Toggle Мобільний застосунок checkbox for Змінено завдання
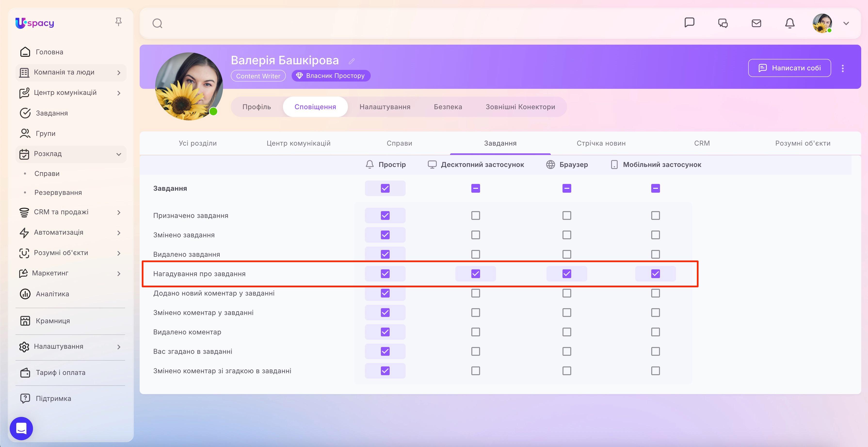 pyautogui.click(x=655, y=235)
